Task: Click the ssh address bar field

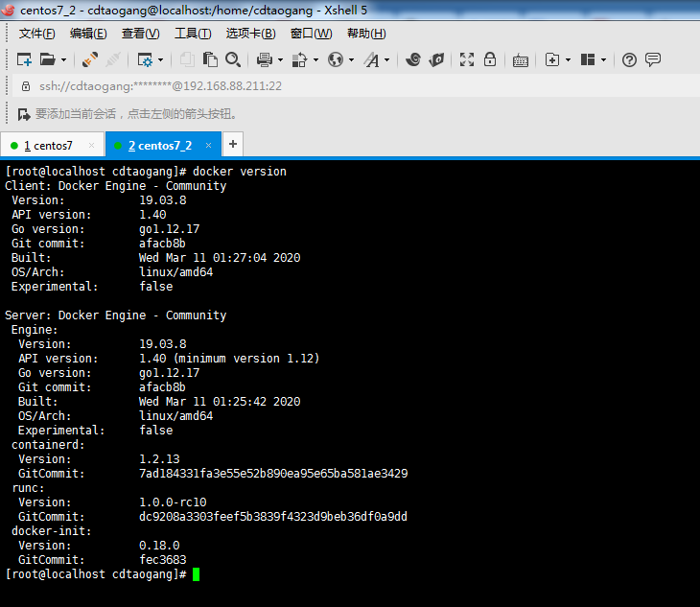Action: pyautogui.click(x=357, y=86)
